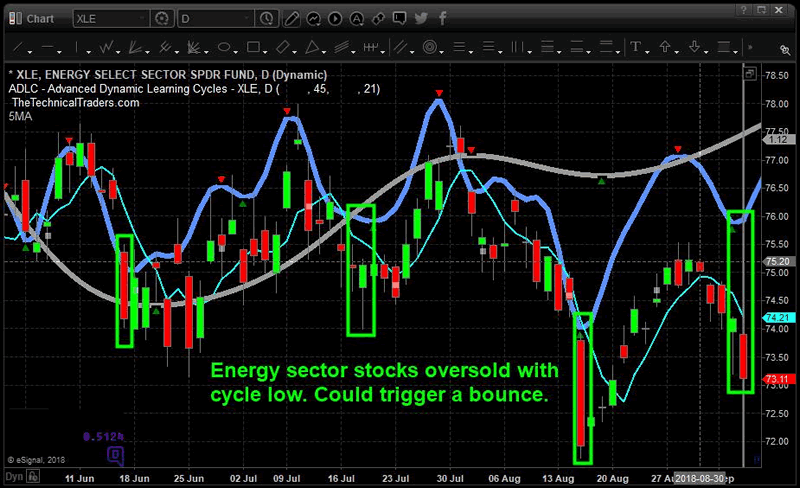This screenshot has width=800, height=488.
Task: Activate the text annotation tool
Action: tap(635, 46)
